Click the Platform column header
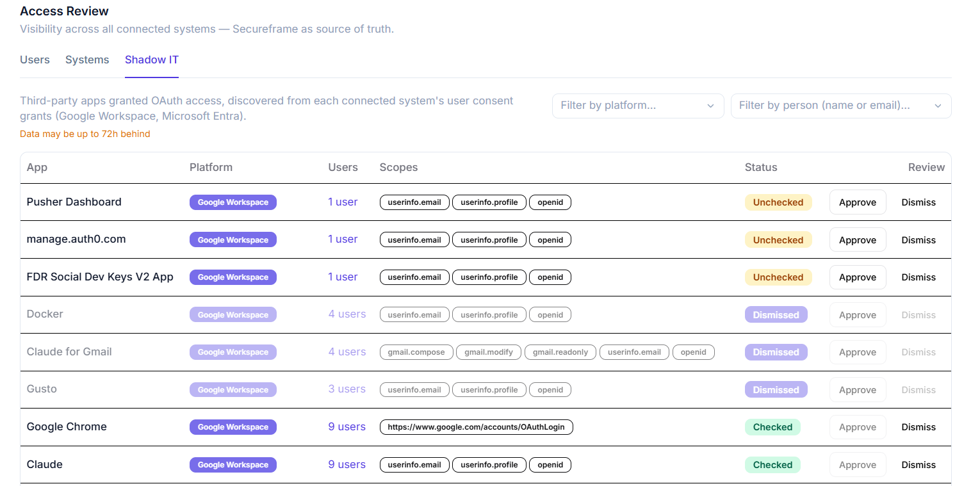980x486 pixels. click(211, 167)
